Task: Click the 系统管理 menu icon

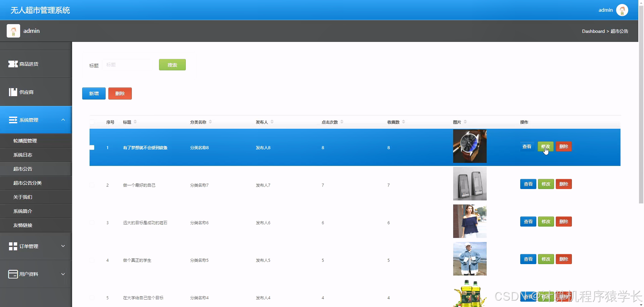Action: click(x=13, y=120)
